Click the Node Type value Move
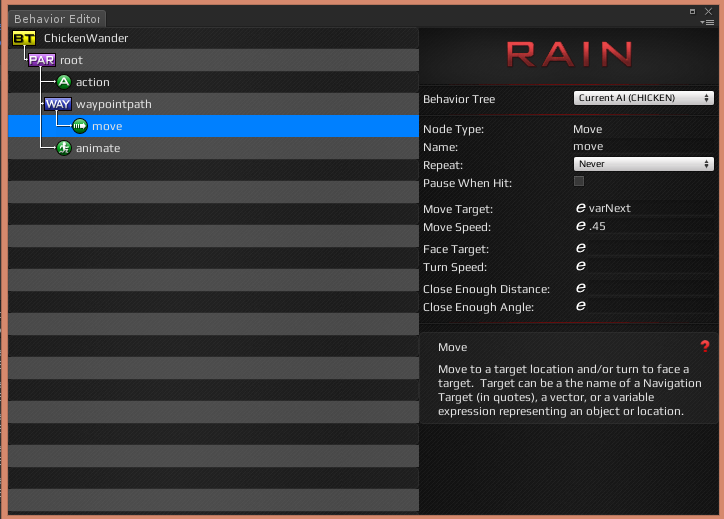 tap(587, 129)
